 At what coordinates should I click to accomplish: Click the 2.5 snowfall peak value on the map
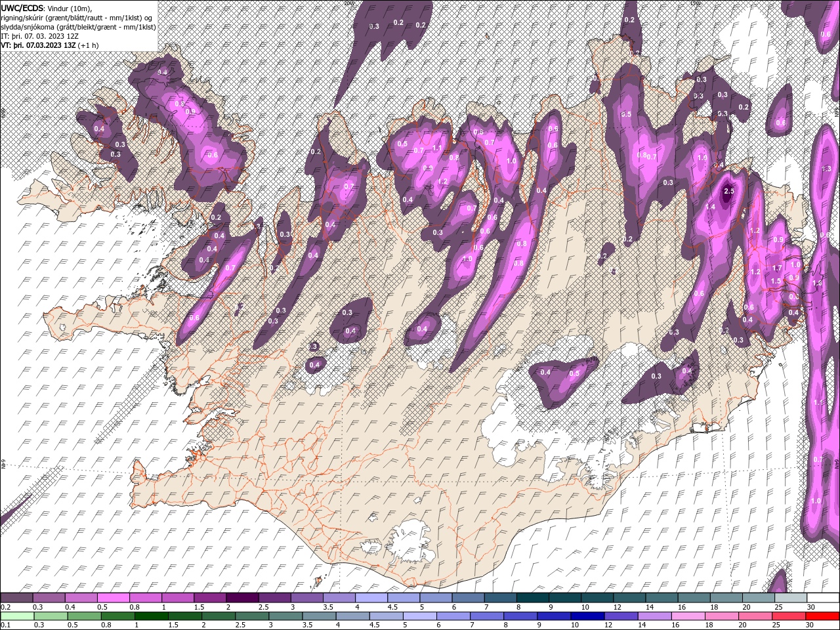coord(728,192)
